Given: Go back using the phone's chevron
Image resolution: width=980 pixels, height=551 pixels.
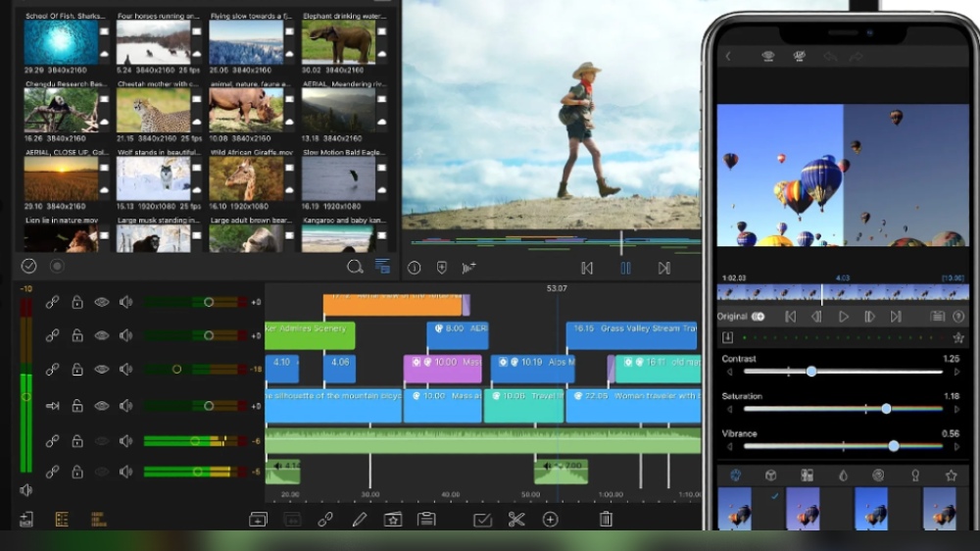Looking at the screenshot, I should click(728, 56).
